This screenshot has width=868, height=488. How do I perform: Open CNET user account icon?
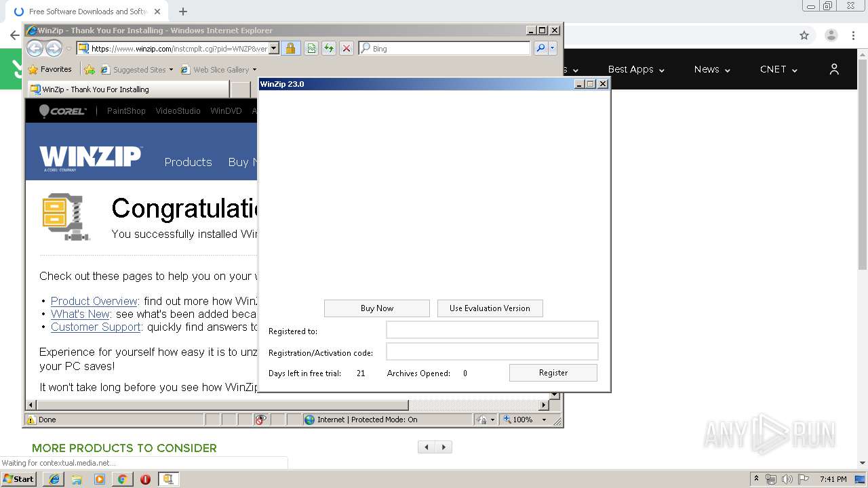(x=834, y=69)
